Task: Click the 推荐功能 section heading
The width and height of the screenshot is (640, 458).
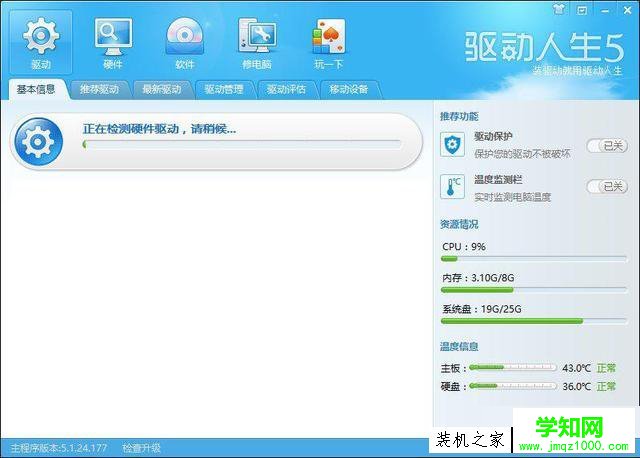Action: (459, 116)
